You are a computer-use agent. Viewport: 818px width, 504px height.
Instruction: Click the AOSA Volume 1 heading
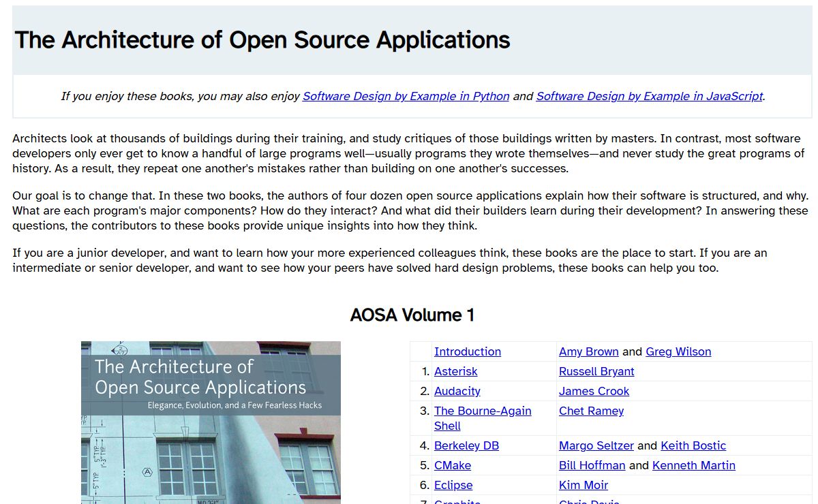tap(412, 315)
